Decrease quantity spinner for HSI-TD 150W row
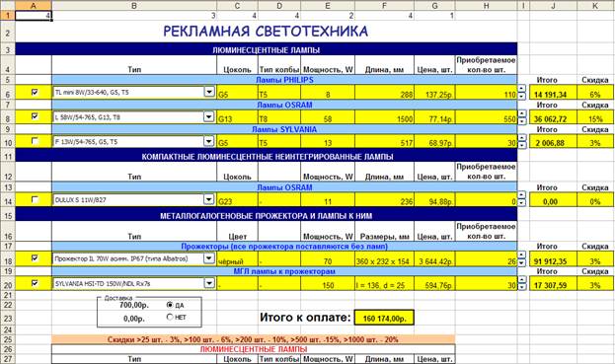 click(521, 287)
